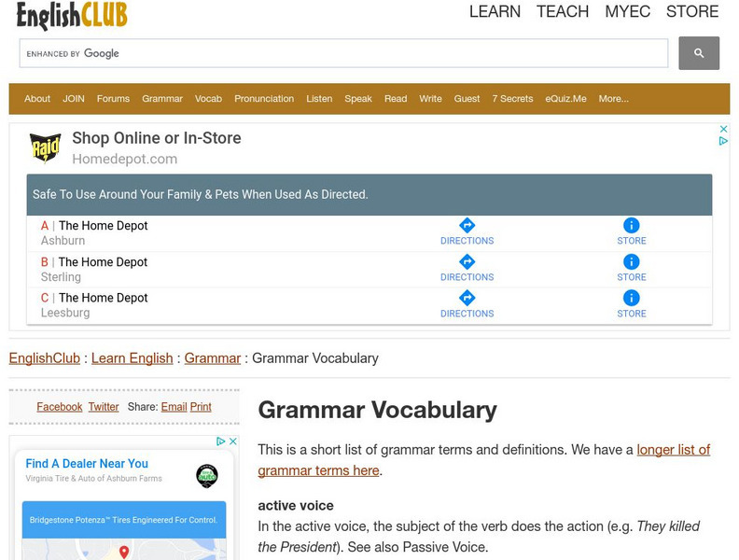Open Read in the navigation bar
This screenshot has height=560, width=739.
click(x=396, y=99)
